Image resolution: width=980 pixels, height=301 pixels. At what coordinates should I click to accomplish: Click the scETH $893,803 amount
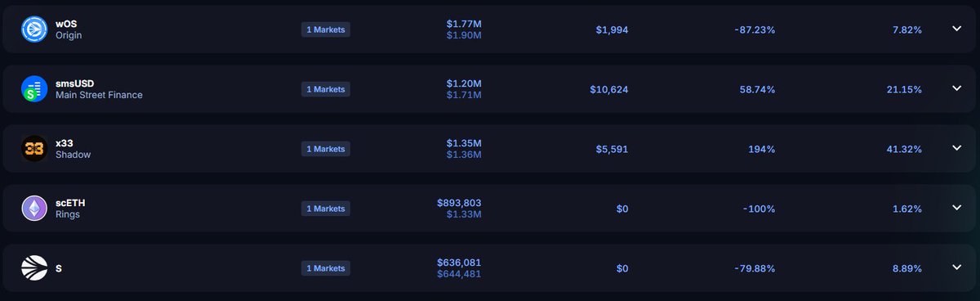[459, 203]
